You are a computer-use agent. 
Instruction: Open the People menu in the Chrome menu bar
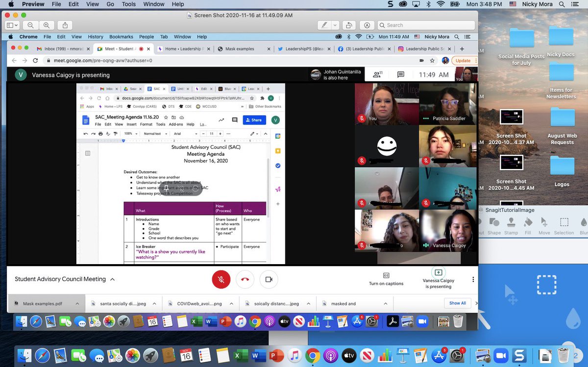coord(146,37)
